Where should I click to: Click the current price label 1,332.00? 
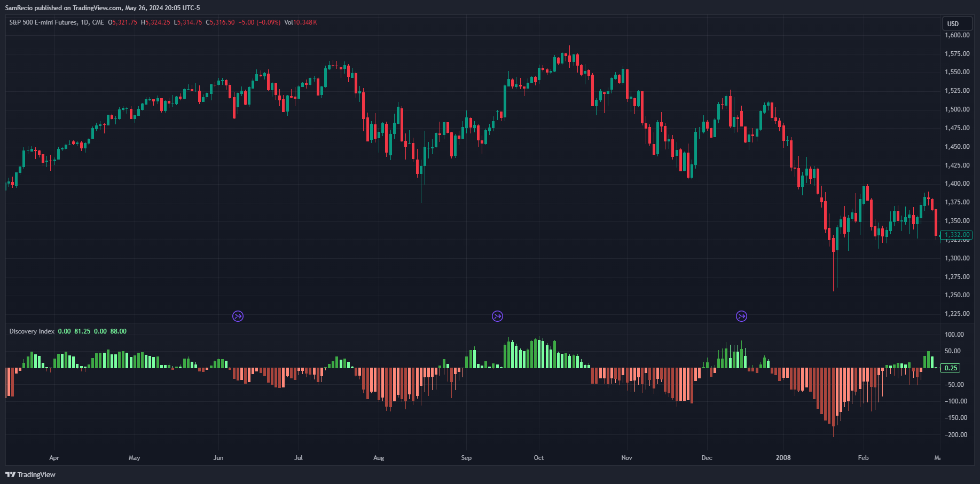pyautogui.click(x=957, y=235)
